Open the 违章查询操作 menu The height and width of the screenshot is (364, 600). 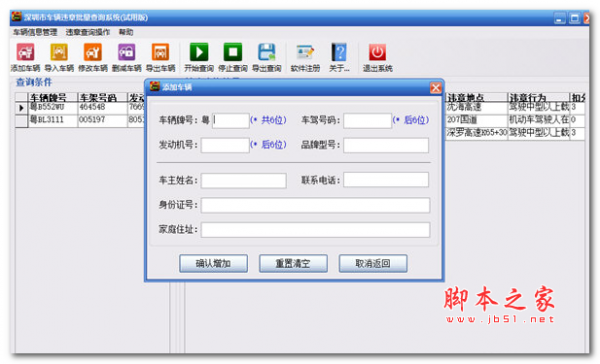[88, 32]
